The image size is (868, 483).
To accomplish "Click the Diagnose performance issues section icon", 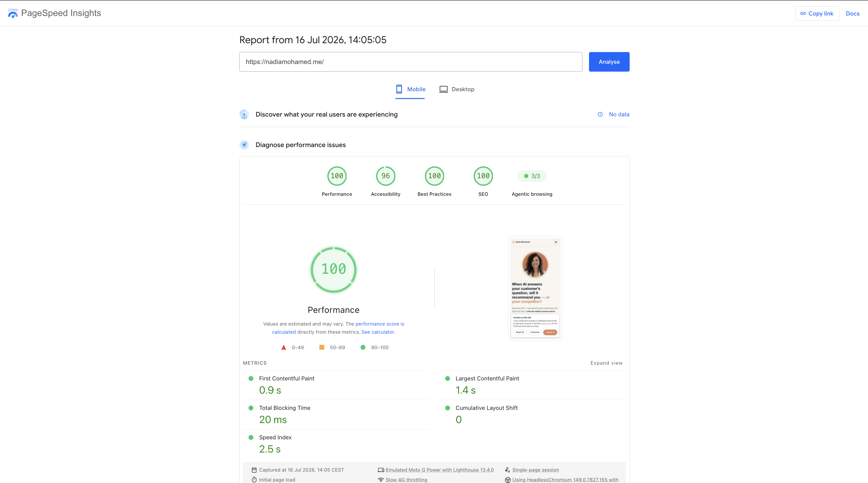I will point(244,145).
